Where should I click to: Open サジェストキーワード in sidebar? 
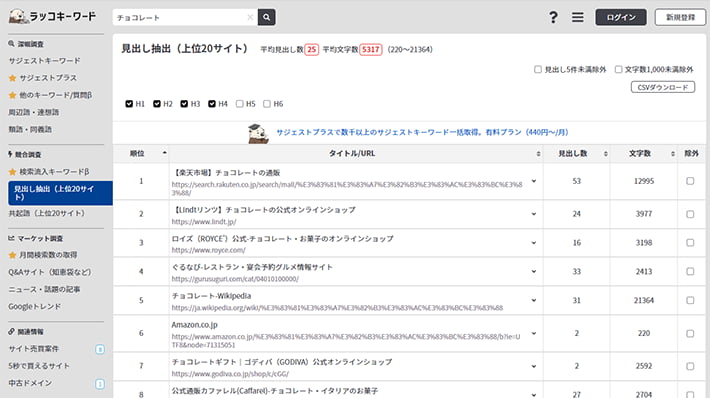44,61
